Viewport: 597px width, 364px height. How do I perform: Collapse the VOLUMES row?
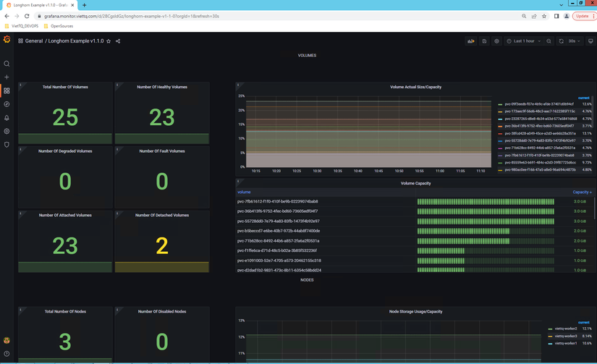tap(307, 55)
